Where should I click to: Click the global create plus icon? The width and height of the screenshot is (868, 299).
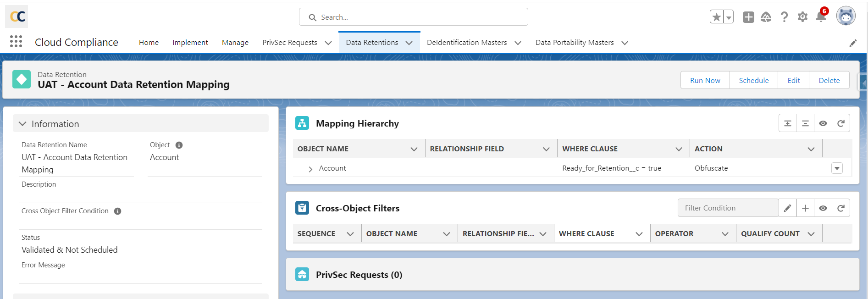(x=748, y=17)
